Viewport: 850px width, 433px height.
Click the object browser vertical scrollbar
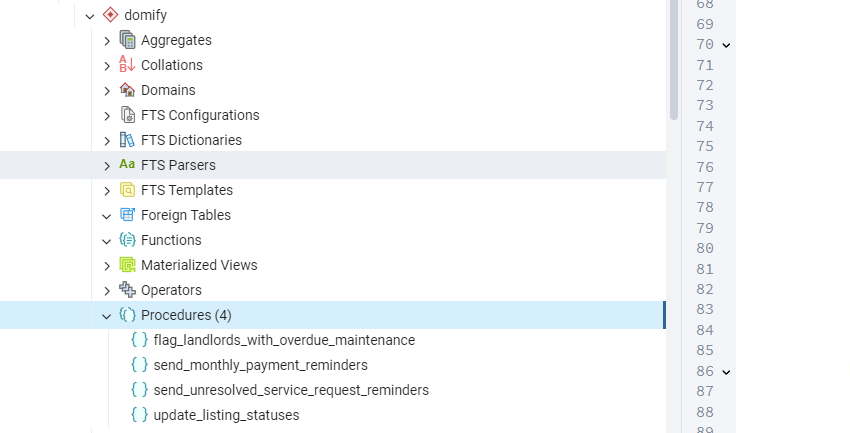[673, 60]
